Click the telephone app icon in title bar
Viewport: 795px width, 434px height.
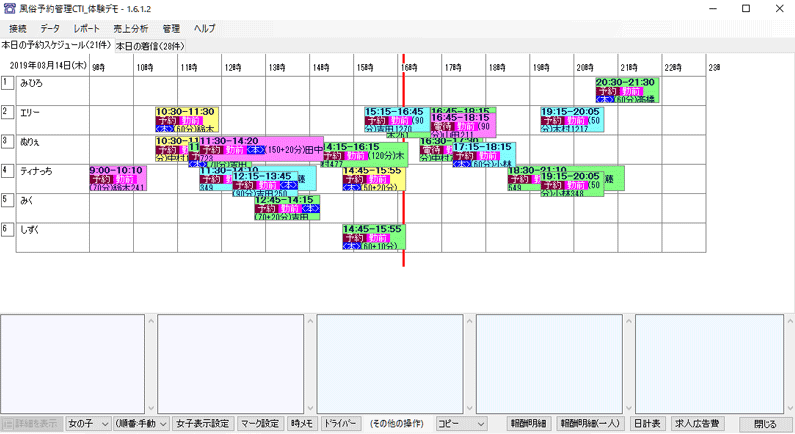10,8
